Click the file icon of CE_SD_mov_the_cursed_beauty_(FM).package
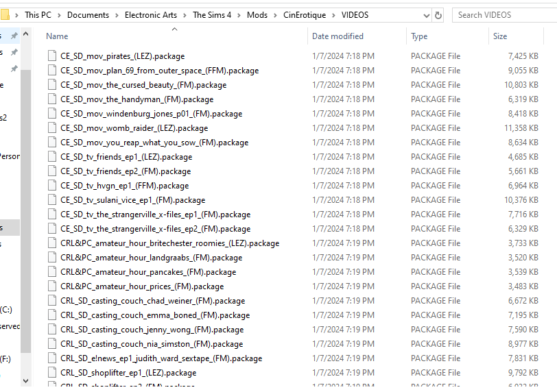557x392 pixels. tap(52, 85)
